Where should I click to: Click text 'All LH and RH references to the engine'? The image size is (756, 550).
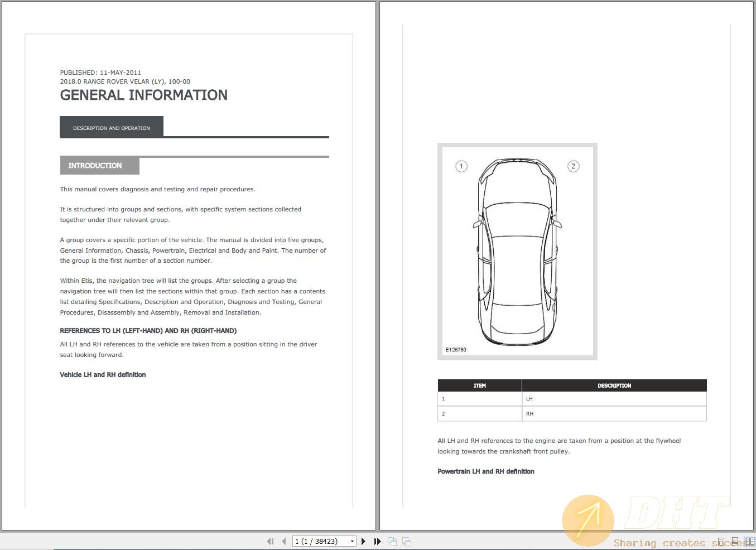coord(559,446)
